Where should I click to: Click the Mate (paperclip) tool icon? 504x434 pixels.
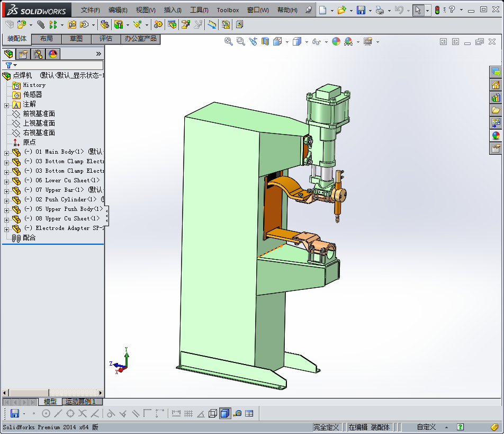(40, 24)
